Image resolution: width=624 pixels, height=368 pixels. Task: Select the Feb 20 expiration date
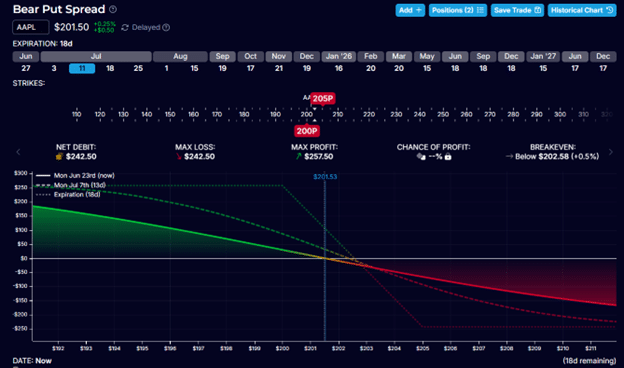pyautogui.click(x=370, y=68)
